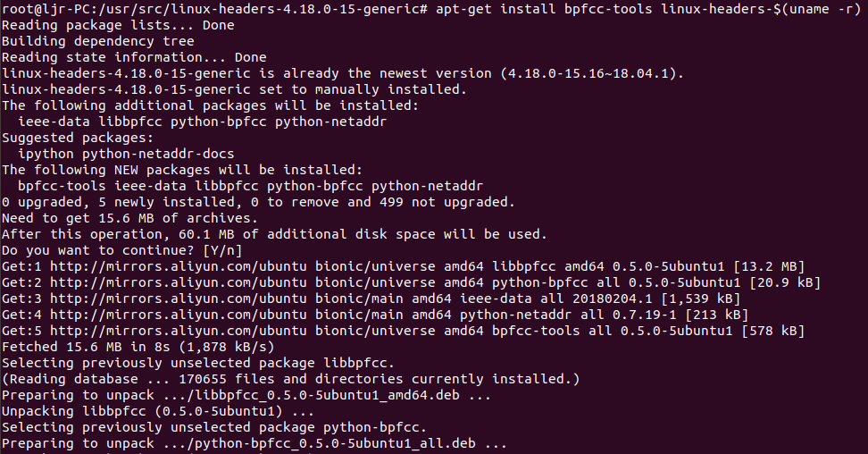Click the python-bpfcc_0.5.0-5ubuntu1_all.deb filename
868x454 pixels.
pos(331,443)
